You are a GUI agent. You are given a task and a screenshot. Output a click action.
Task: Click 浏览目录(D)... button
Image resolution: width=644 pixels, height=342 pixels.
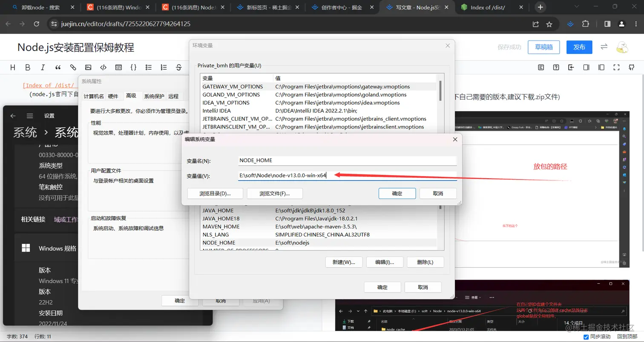click(215, 194)
